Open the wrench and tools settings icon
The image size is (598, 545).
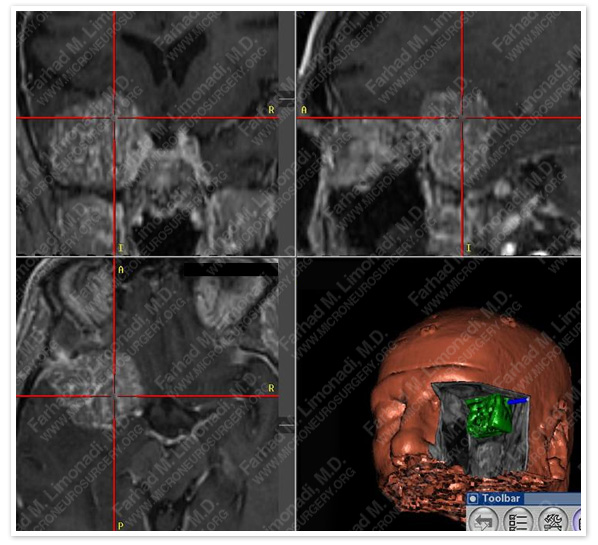pos(554,519)
